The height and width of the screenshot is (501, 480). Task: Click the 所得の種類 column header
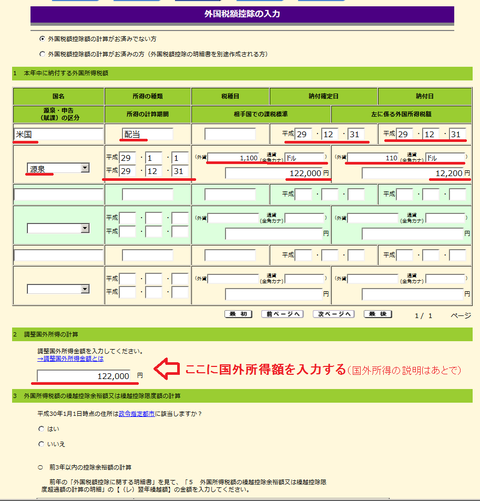point(148,96)
